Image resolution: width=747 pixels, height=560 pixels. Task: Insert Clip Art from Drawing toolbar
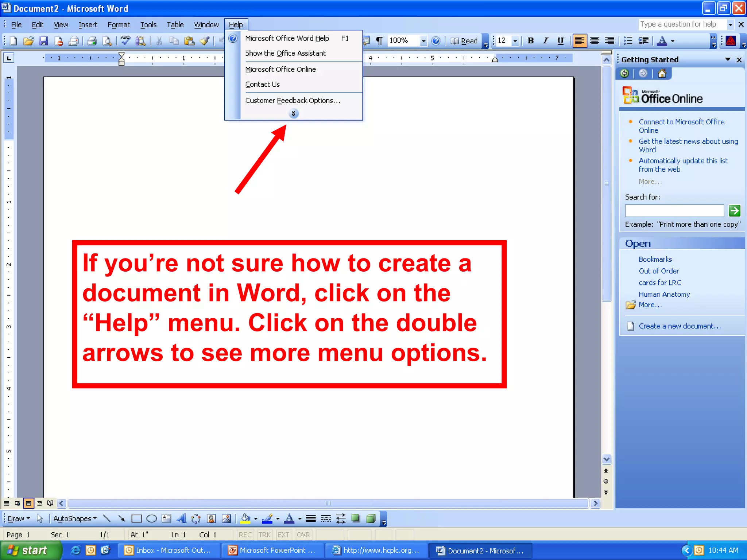[x=212, y=518]
